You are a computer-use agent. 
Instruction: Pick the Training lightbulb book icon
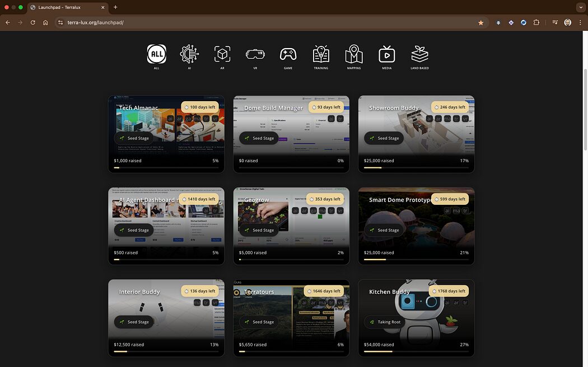[x=321, y=54]
